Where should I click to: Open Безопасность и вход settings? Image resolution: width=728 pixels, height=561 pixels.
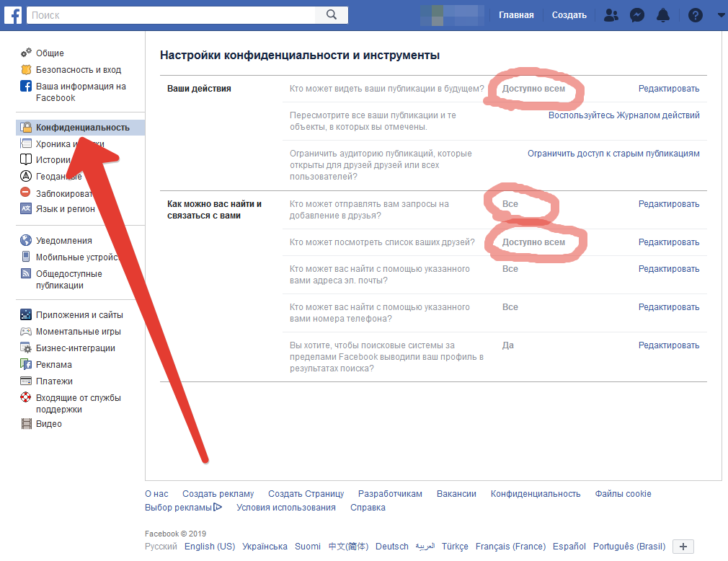click(x=79, y=70)
